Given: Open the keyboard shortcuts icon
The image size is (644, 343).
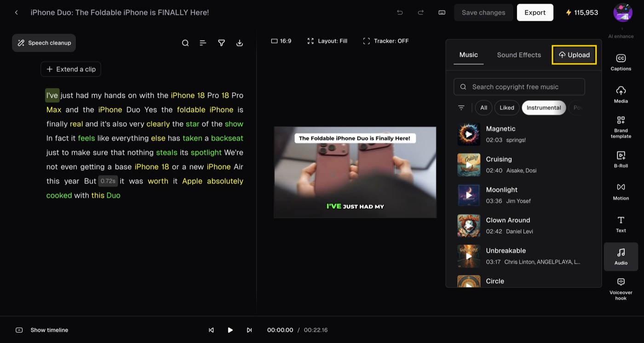Looking at the screenshot, I should [442, 12].
